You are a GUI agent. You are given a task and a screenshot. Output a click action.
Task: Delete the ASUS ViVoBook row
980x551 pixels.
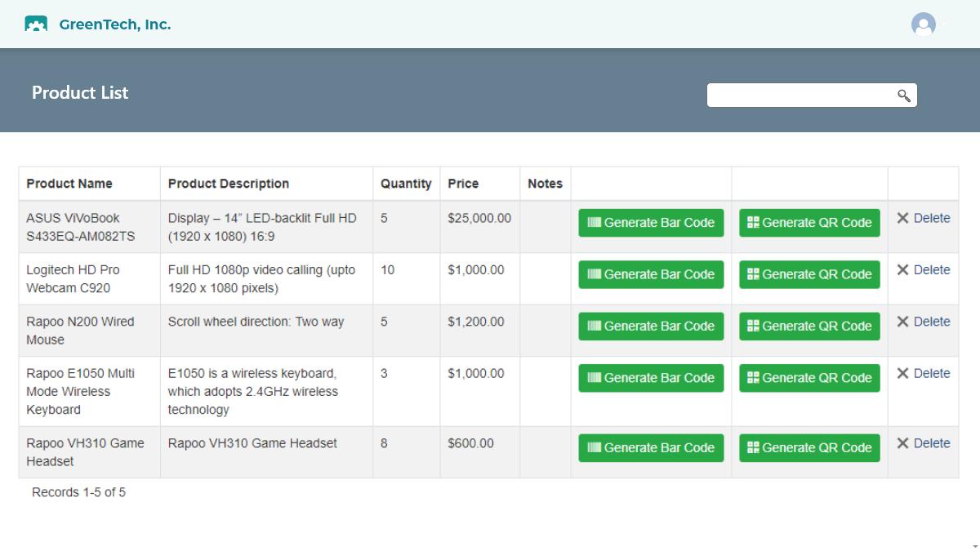924,218
